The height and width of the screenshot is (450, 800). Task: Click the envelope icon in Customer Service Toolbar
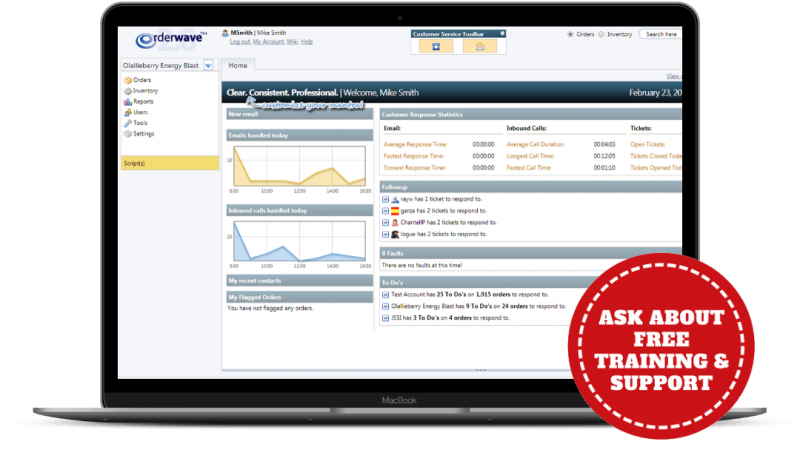click(480, 46)
